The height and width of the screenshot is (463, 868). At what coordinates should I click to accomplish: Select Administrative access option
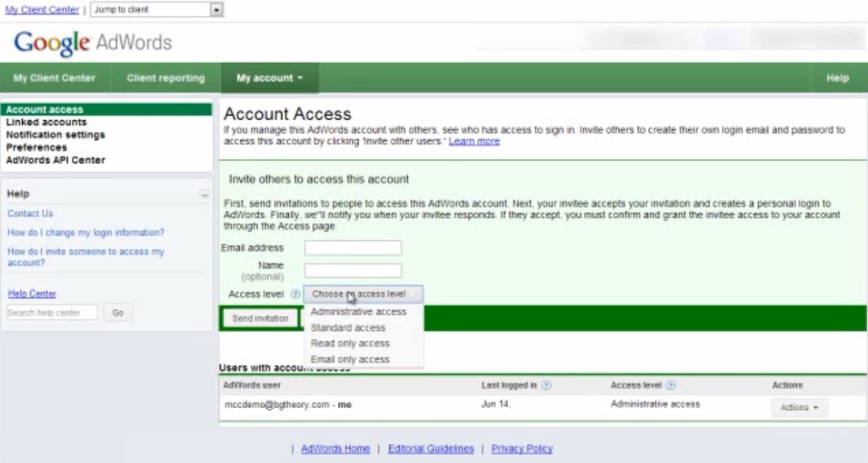point(358,311)
